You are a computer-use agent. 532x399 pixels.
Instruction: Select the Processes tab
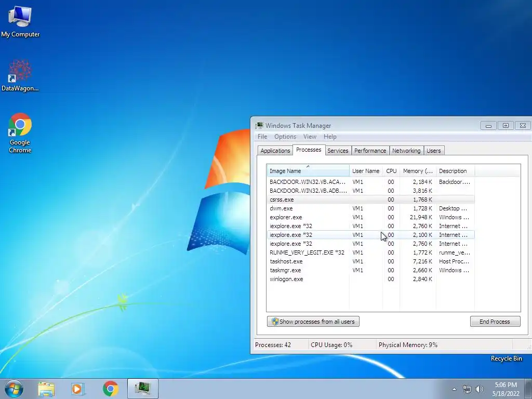[x=309, y=150]
